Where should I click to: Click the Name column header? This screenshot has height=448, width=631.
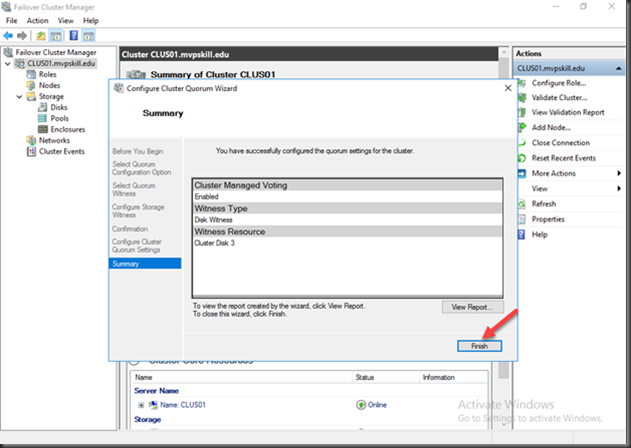144,378
